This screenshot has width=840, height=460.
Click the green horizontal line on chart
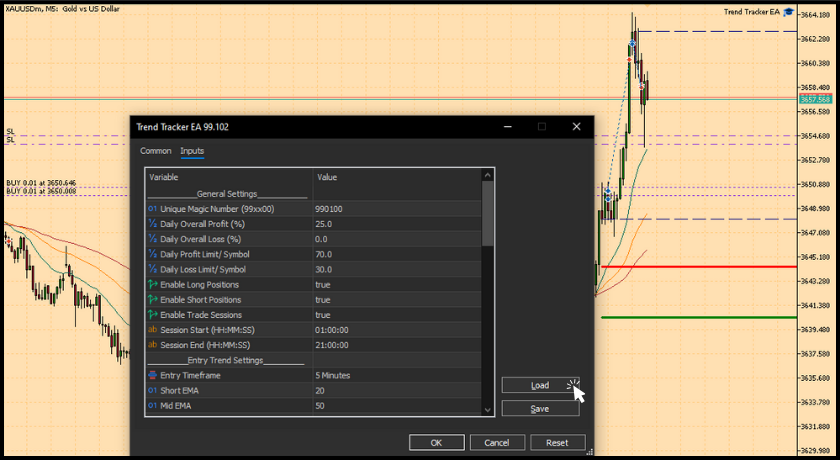pos(699,318)
